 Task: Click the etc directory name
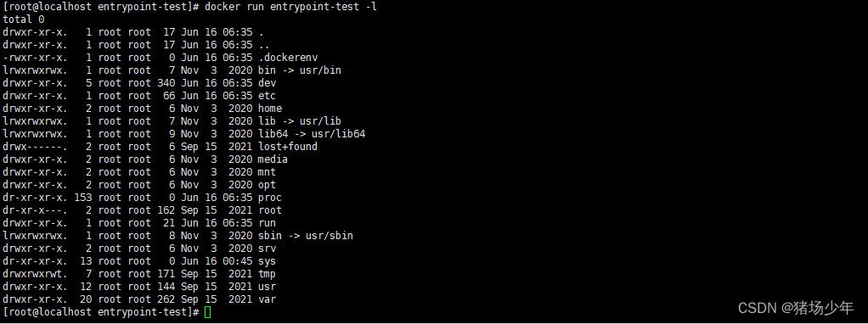[268, 96]
